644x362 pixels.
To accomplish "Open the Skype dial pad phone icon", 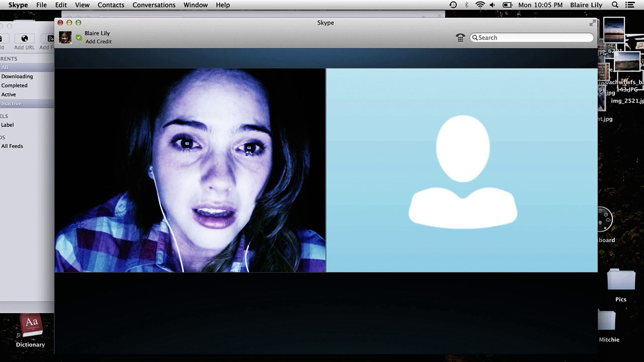I will [x=460, y=38].
